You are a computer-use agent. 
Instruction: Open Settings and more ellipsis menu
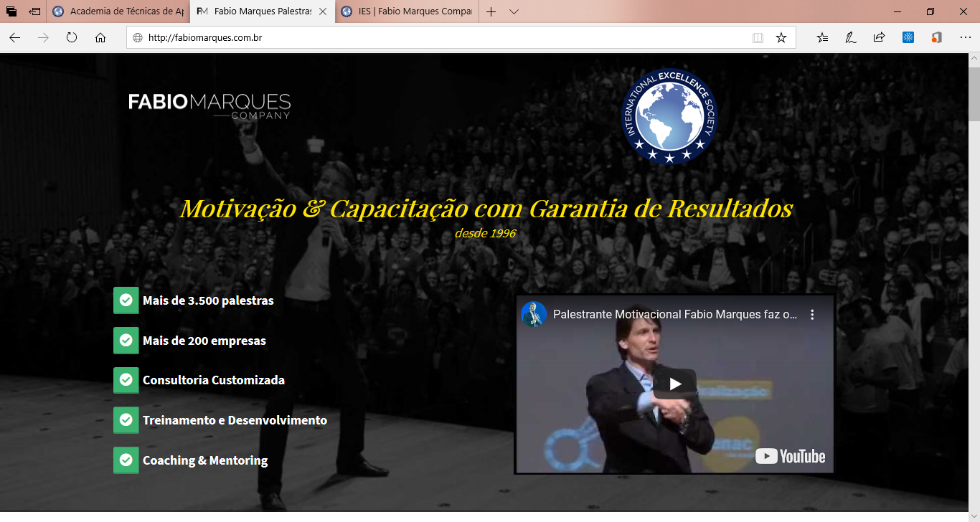(x=963, y=38)
